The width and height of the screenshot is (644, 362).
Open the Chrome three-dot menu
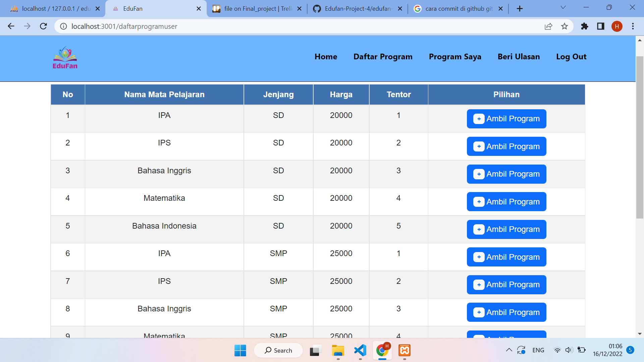click(x=633, y=26)
